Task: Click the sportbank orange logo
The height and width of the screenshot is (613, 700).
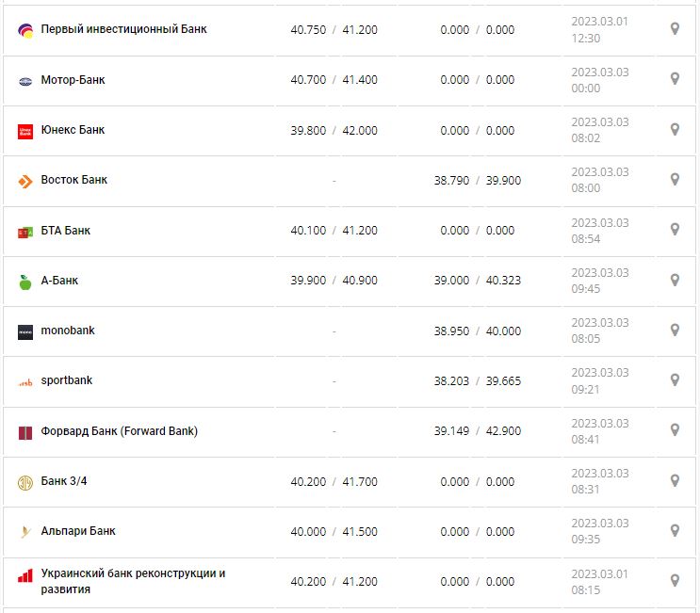Action: [x=25, y=381]
